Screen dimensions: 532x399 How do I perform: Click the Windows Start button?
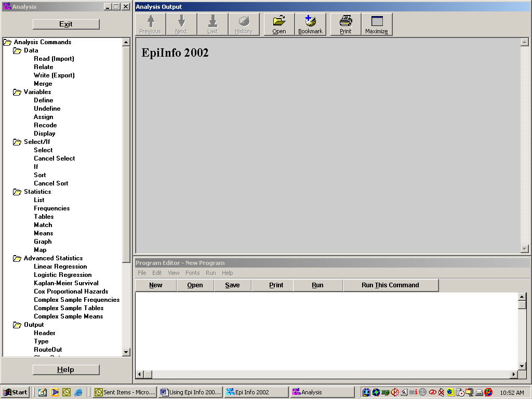coord(15,392)
